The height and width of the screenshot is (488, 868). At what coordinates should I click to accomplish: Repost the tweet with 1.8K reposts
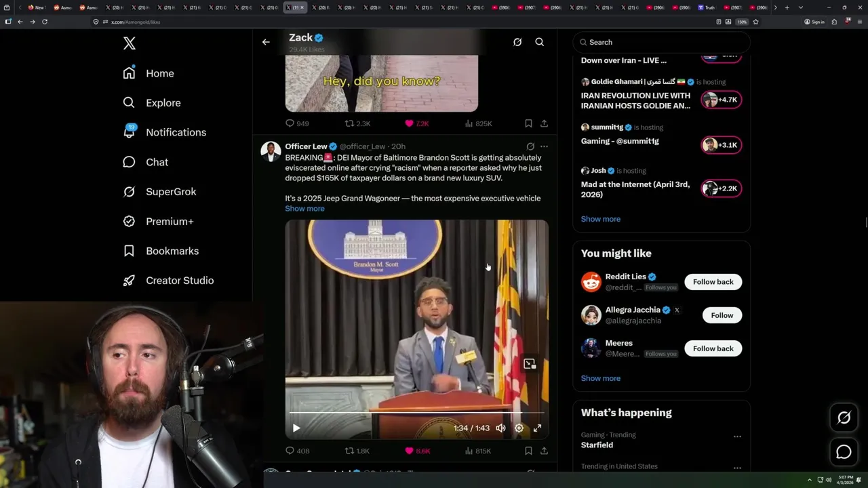[x=357, y=451]
